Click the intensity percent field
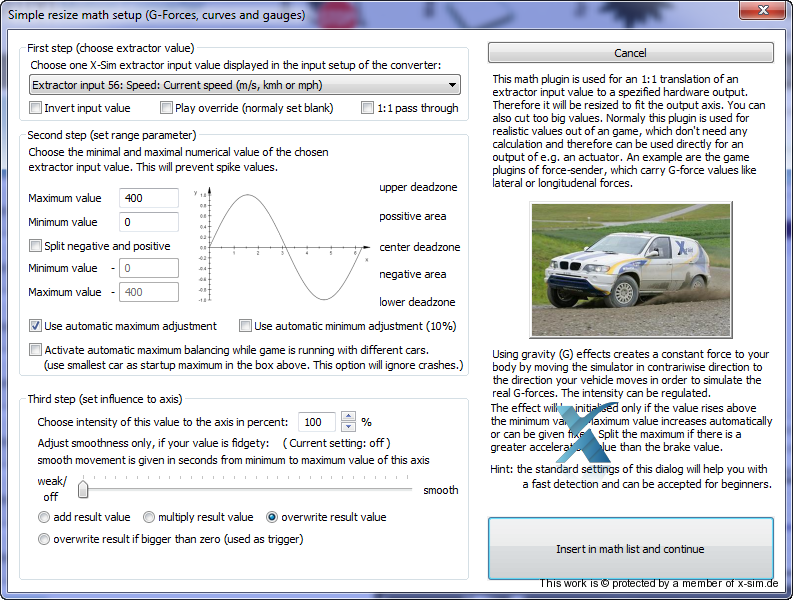 coord(317,423)
